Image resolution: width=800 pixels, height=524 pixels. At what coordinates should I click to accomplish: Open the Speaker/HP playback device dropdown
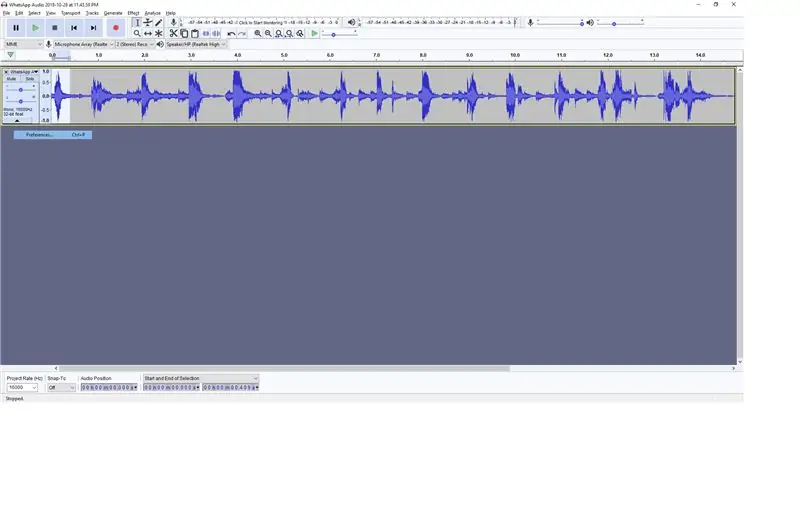195,44
